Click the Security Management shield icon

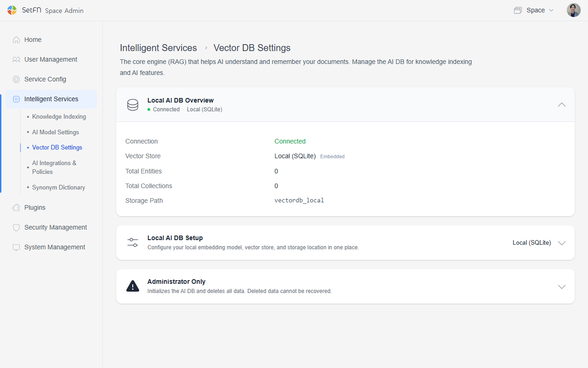click(16, 227)
